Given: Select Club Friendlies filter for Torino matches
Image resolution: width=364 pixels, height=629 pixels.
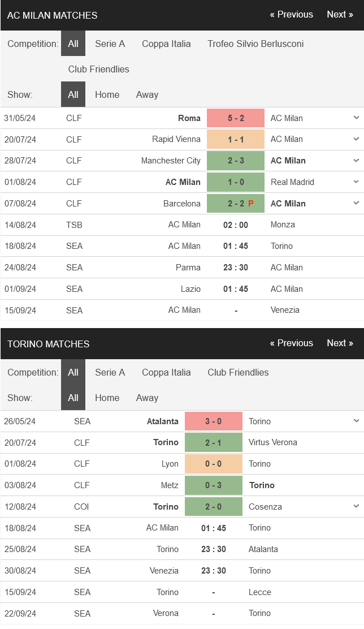Looking at the screenshot, I should 238,372.
